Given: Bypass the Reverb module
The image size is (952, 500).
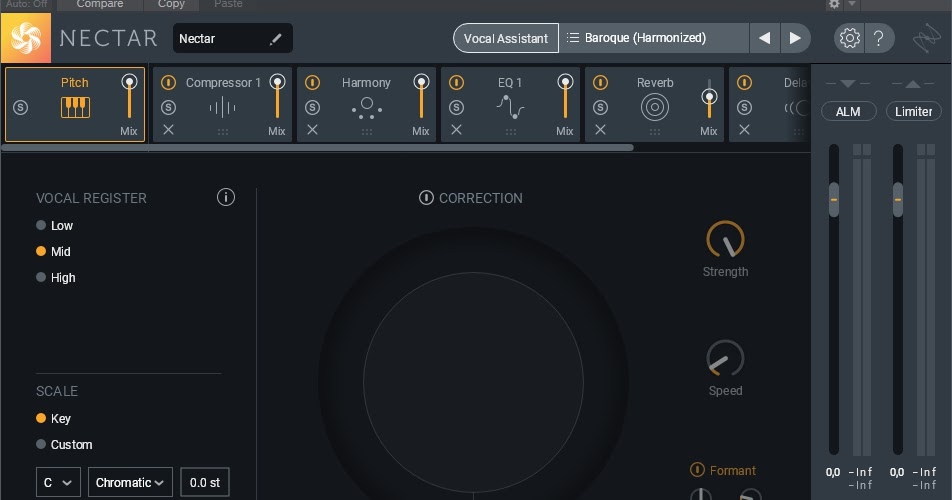Looking at the screenshot, I should tap(600, 83).
